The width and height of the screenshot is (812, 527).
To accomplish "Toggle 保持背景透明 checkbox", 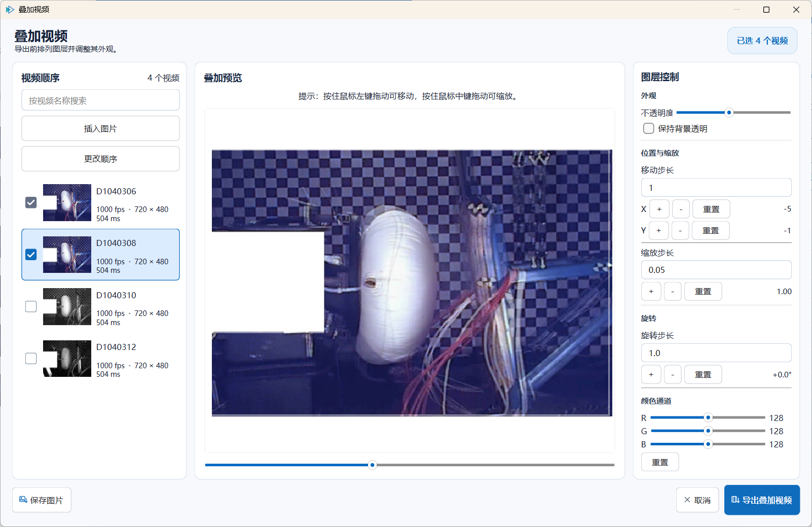I will point(648,128).
